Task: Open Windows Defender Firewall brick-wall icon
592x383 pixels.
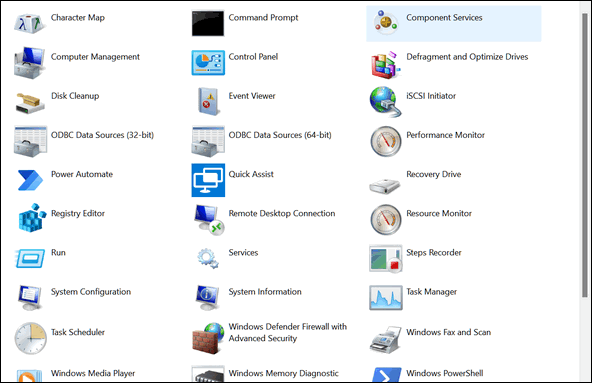Action: (x=208, y=338)
